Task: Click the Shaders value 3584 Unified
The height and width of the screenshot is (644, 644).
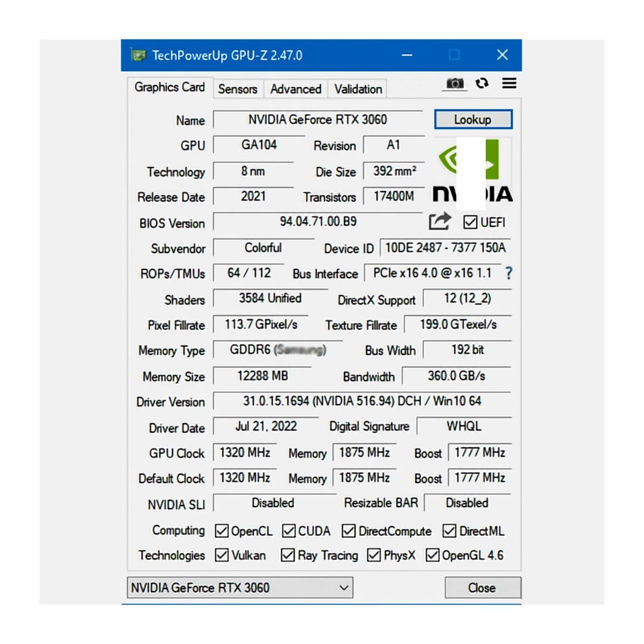Action: (x=270, y=298)
